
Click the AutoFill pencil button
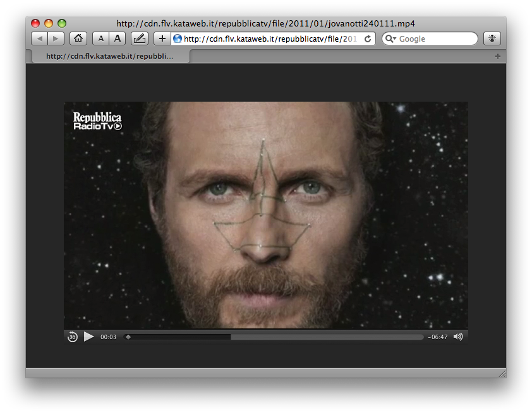point(140,39)
